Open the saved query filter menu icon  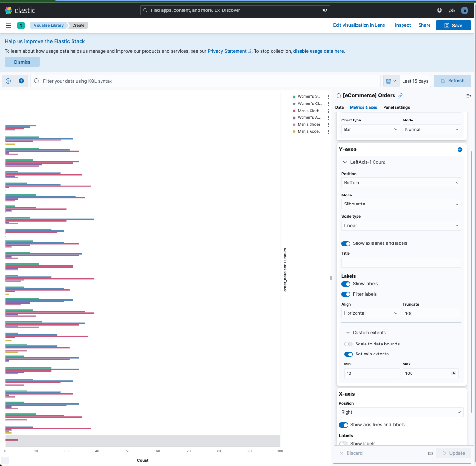coord(9,81)
